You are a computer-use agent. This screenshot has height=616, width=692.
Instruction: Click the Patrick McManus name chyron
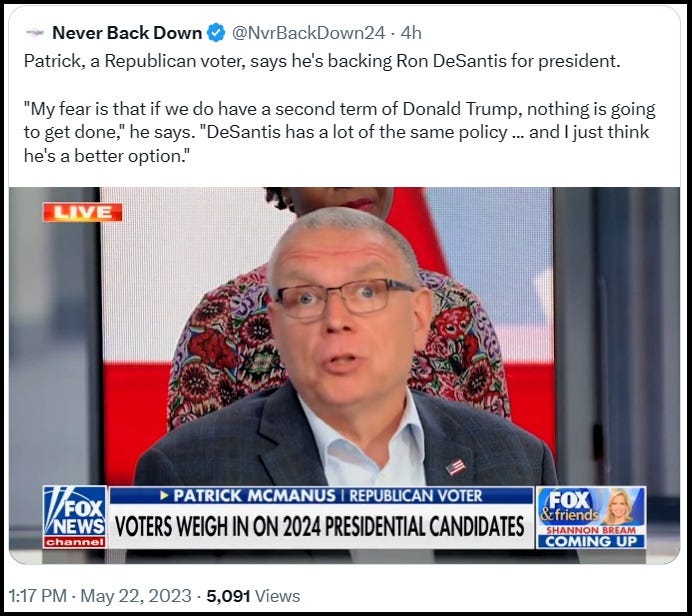[255, 496]
